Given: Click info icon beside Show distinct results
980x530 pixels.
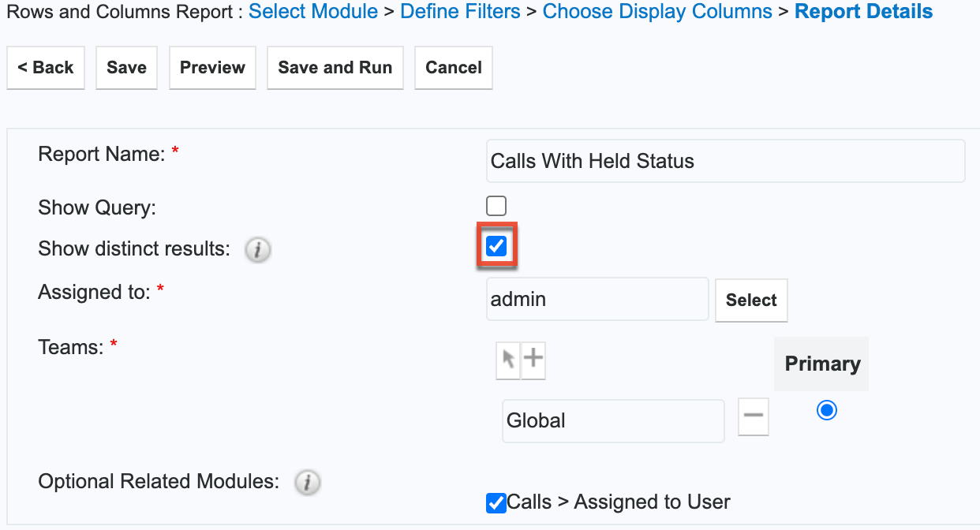Looking at the screenshot, I should coord(257,251).
